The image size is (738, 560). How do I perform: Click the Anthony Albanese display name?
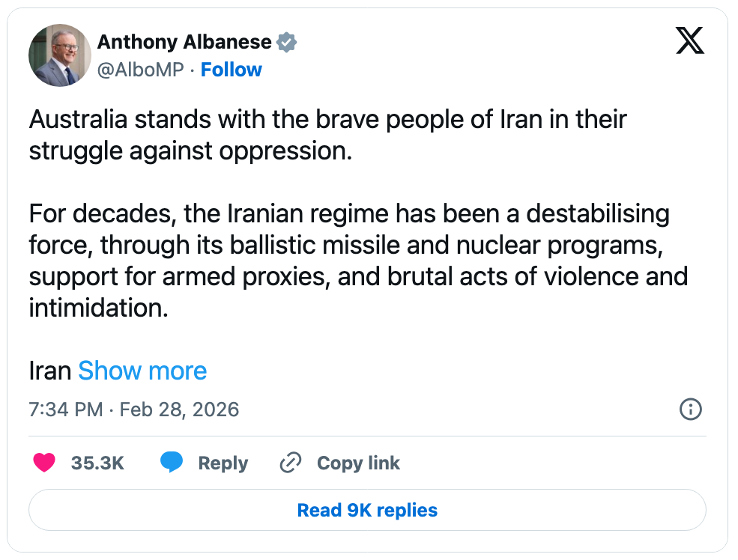click(x=184, y=42)
